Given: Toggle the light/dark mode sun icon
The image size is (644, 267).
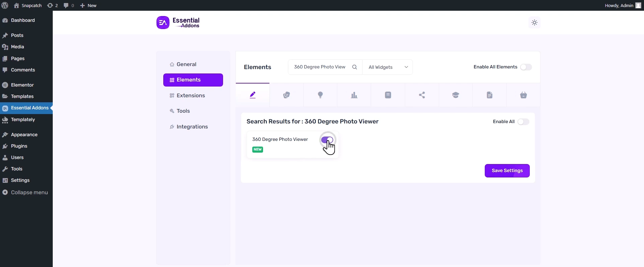Looking at the screenshot, I should (534, 23).
